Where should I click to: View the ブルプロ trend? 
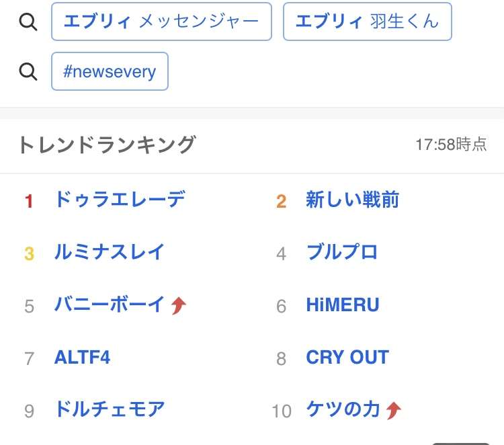pos(342,252)
